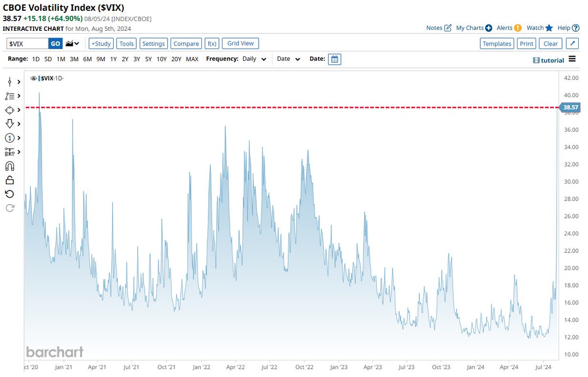Screen dimensions: 588x377
Task: Expand arrow next to shapes tool
Action: [19, 110]
